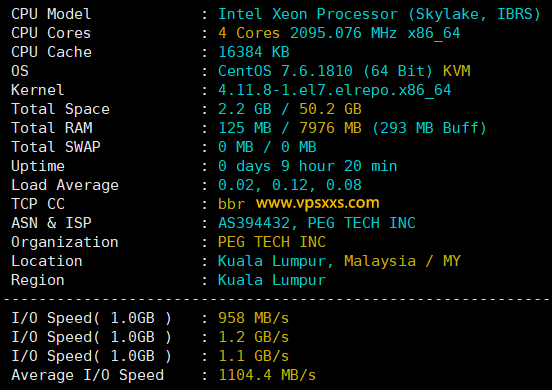
Task: Select the 'bbr' congestion control value
Action: tap(231, 204)
